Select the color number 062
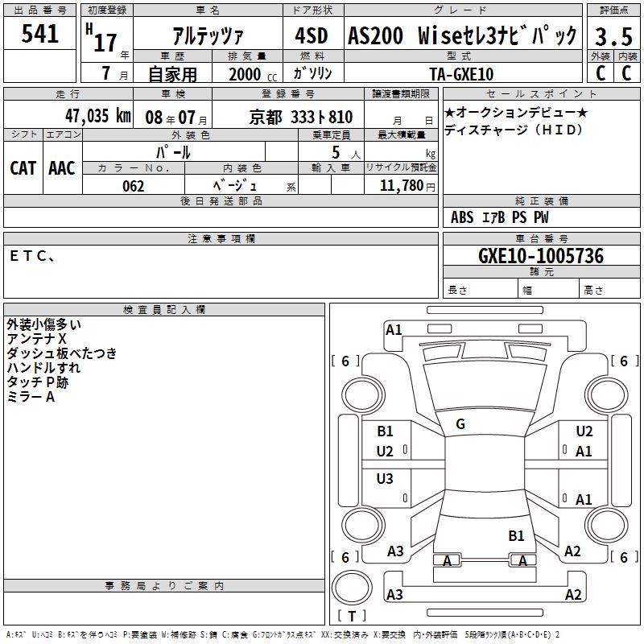 (133, 186)
